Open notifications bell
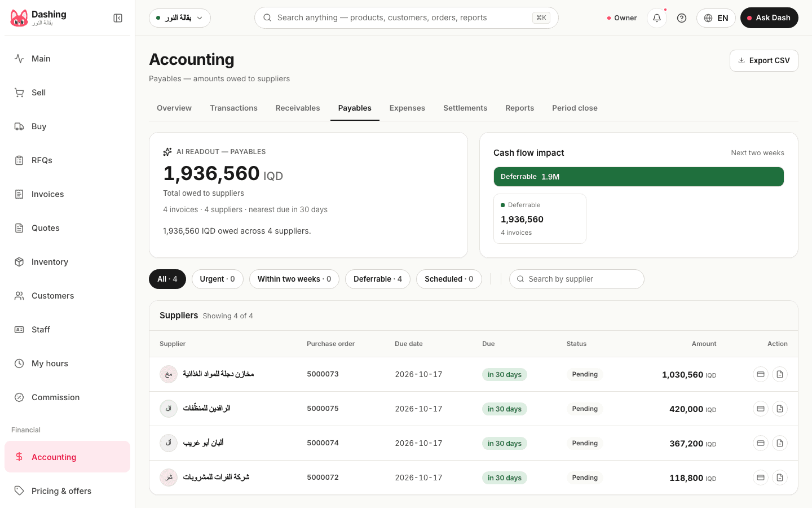 pos(657,18)
